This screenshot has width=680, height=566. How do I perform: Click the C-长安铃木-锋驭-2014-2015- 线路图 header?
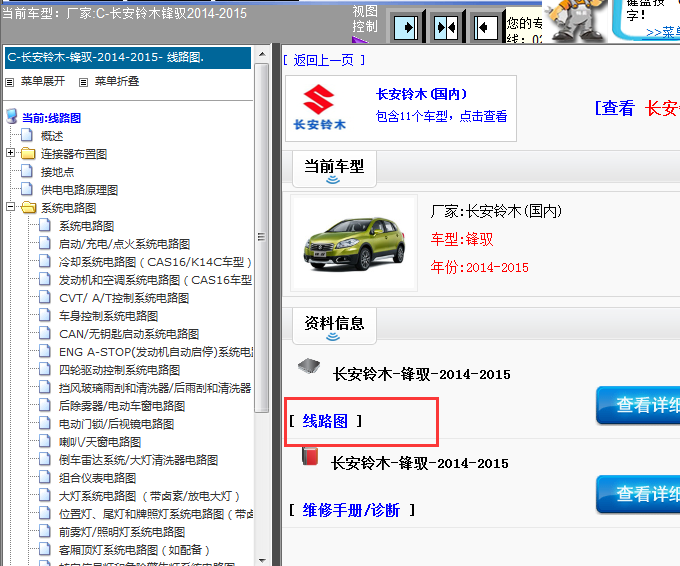click(128, 58)
